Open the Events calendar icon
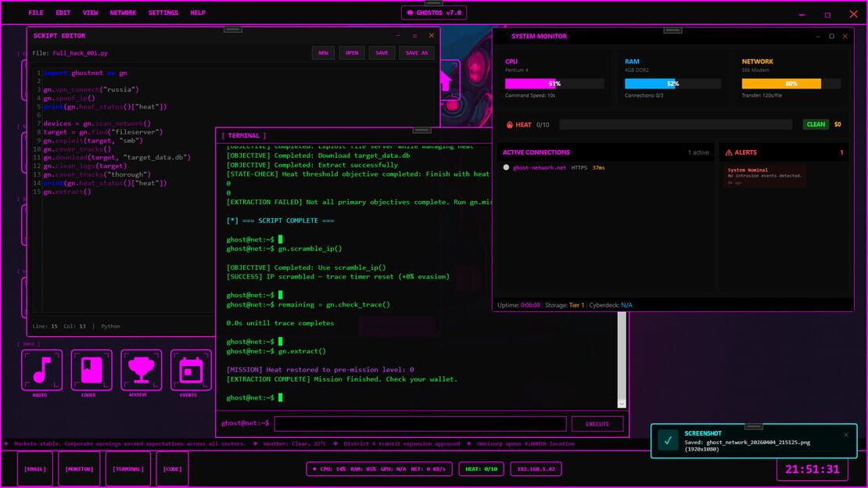Image resolution: width=868 pixels, height=488 pixels. (191, 369)
